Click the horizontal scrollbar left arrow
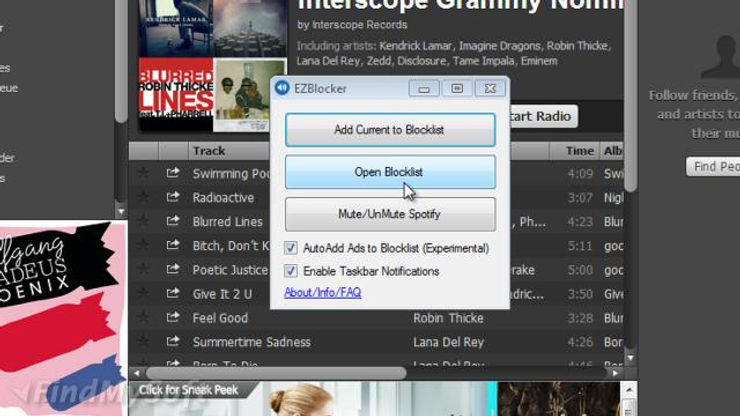Image resolution: width=740 pixels, height=416 pixels. [137, 373]
